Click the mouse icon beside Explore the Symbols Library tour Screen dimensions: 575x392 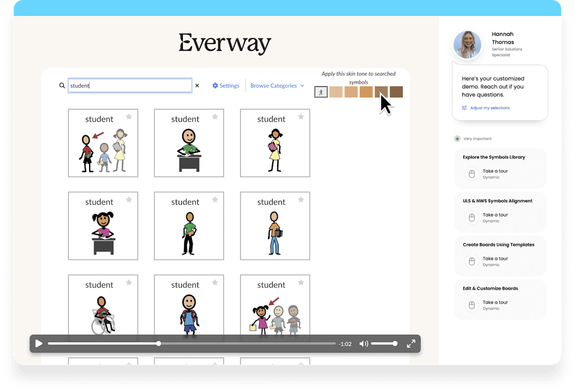(x=472, y=174)
